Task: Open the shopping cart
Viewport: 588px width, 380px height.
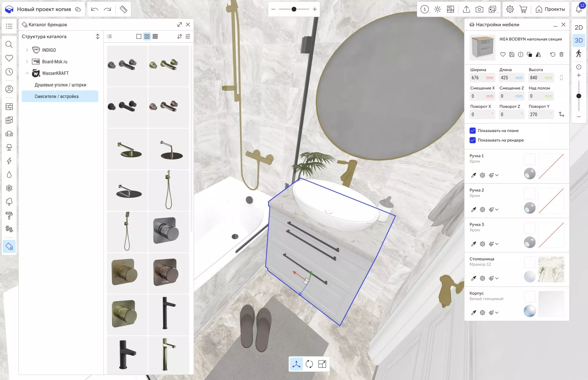Action: click(x=523, y=9)
